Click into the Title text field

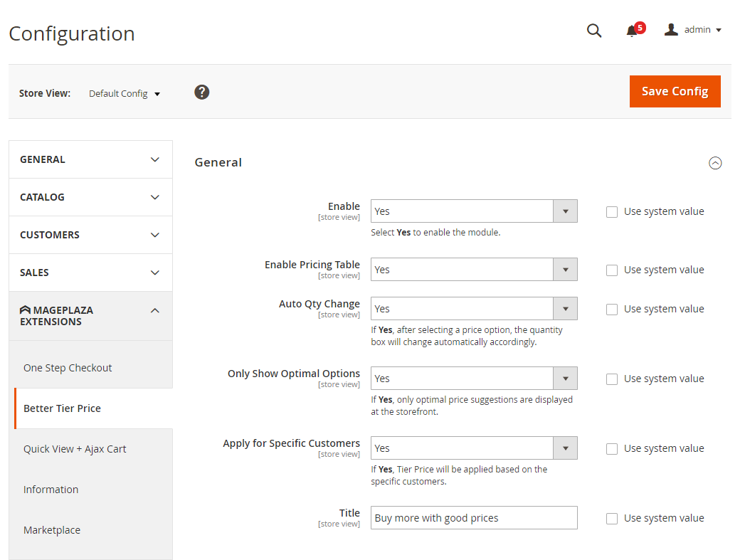click(x=473, y=518)
